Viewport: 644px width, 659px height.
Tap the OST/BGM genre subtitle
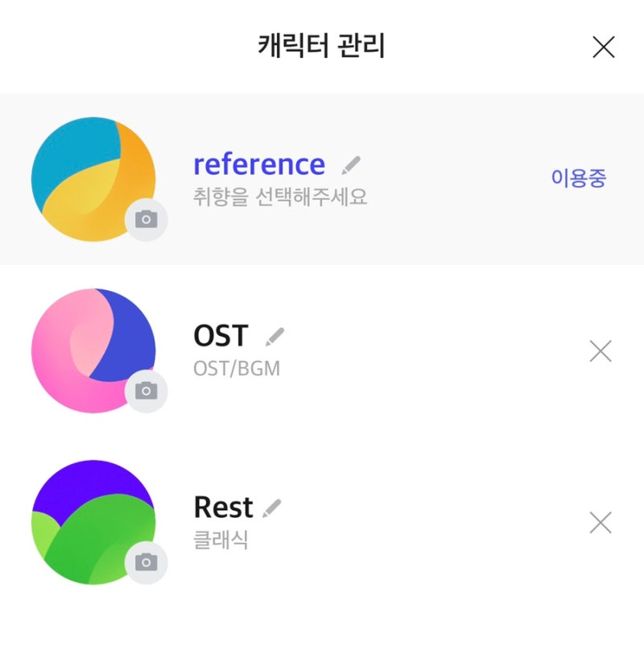[237, 369]
